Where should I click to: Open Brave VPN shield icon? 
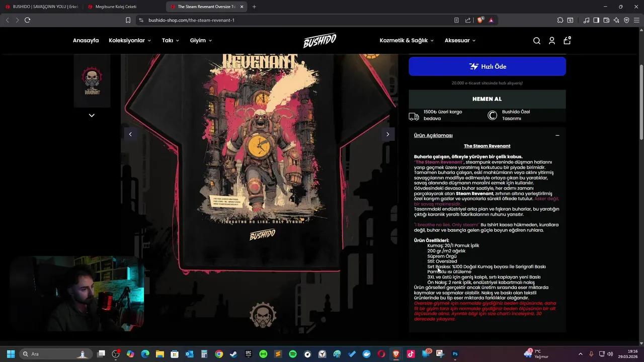click(626, 20)
